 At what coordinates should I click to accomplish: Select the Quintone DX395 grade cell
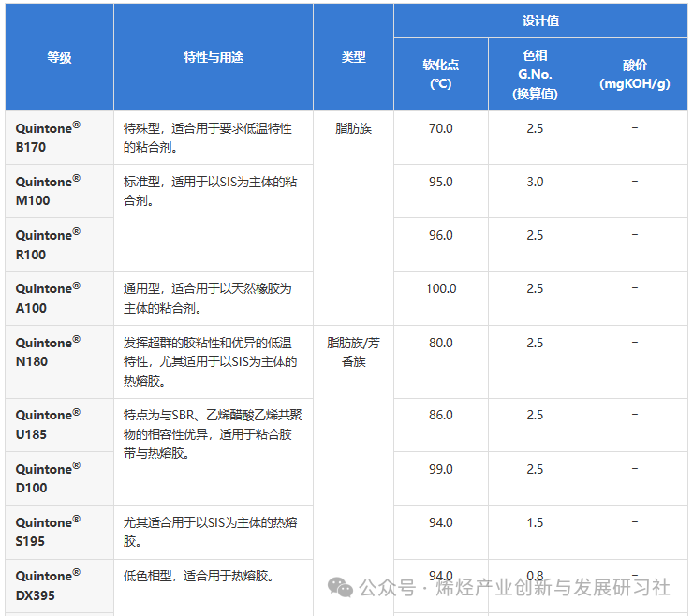coord(59,586)
